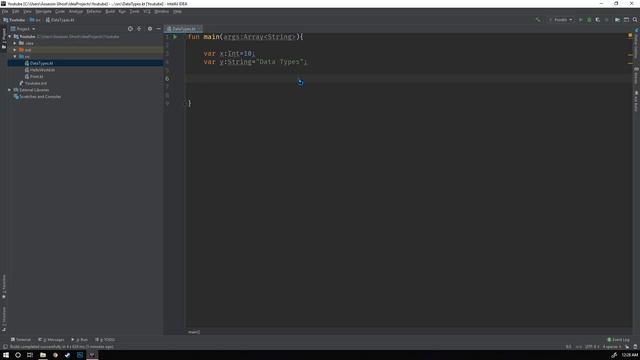Collapse the Youtube project root node
The width and height of the screenshot is (640, 360).
10,37
